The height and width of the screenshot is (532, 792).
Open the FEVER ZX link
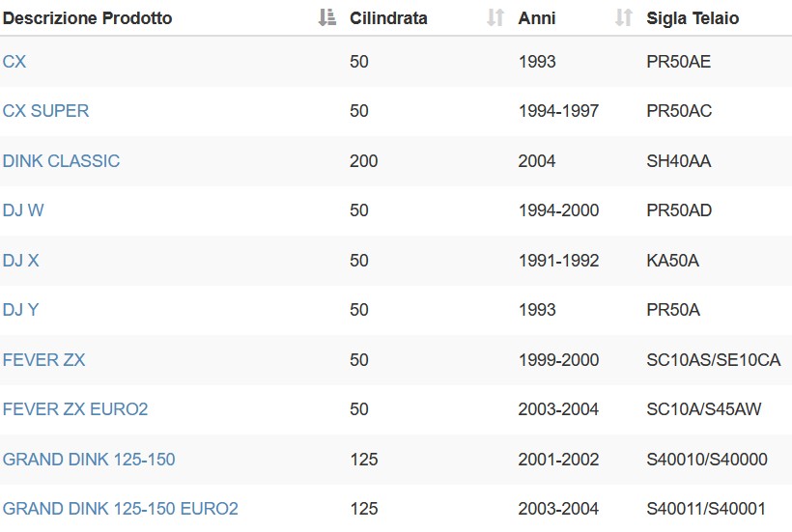43,360
